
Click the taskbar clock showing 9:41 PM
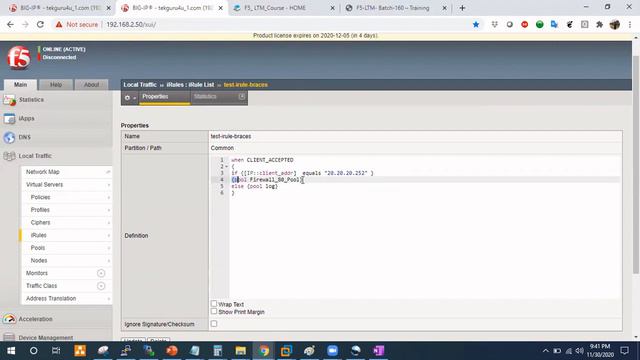coord(600,351)
